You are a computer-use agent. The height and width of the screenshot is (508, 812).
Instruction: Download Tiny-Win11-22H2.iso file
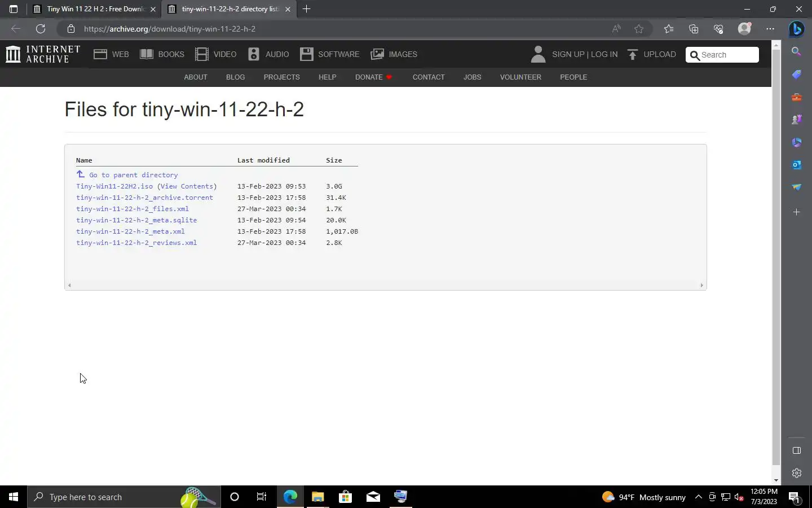(x=114, y=186)
